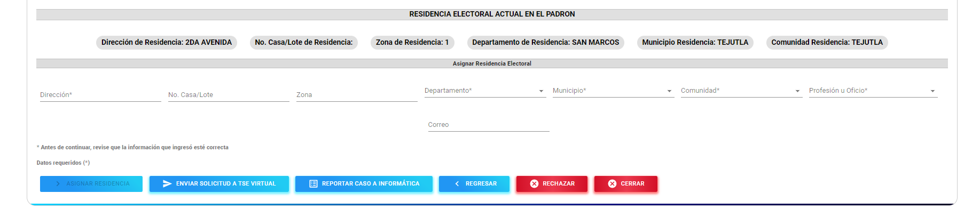The image size is (980, 217).
Task: Click the left chevron icon on Regresar
Action: [457, 183]
